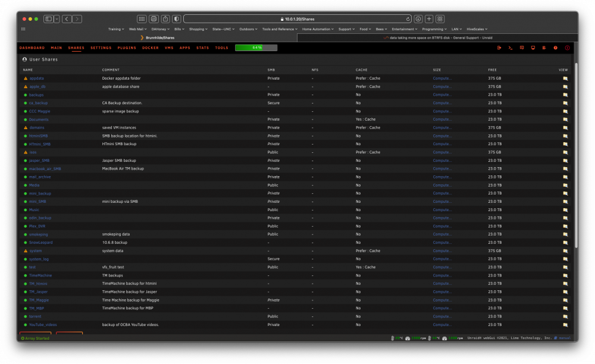
Task: Switch to the DOCKER menu tab
Action: point(151,48)
